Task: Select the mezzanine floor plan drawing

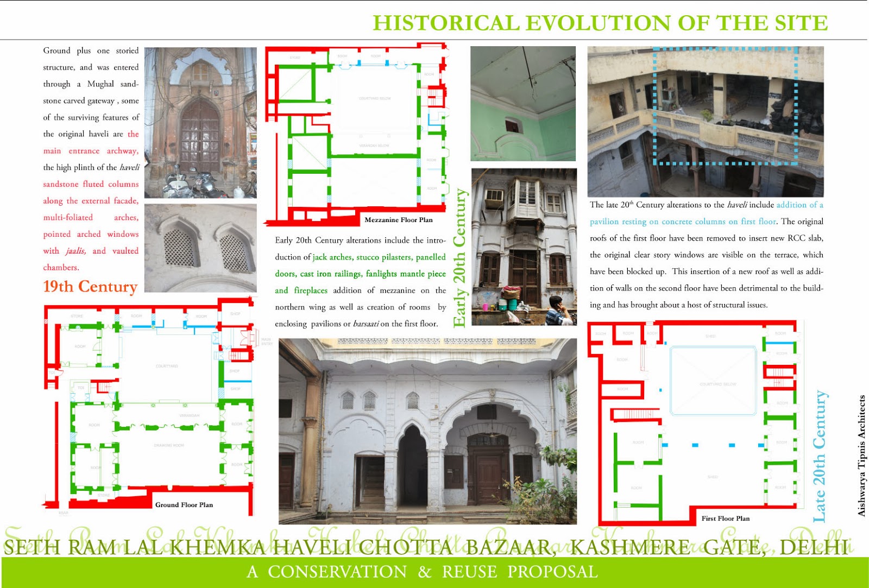Action: click(356, 134)
